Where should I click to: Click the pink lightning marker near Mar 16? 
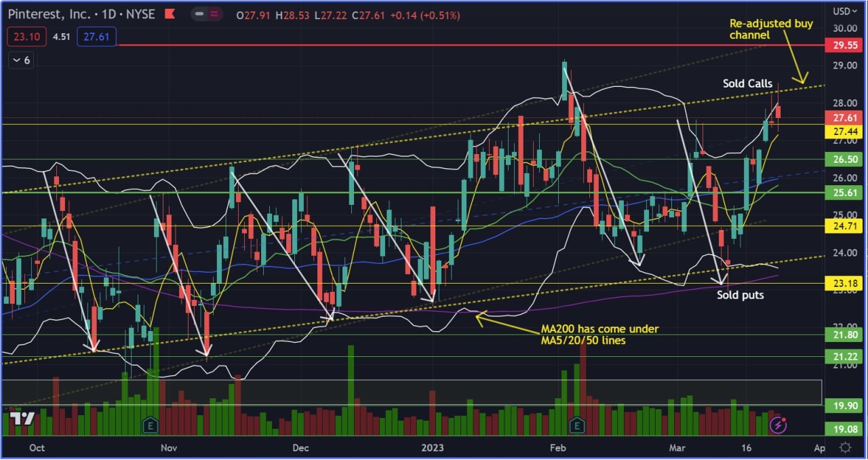tap(779, 425)
